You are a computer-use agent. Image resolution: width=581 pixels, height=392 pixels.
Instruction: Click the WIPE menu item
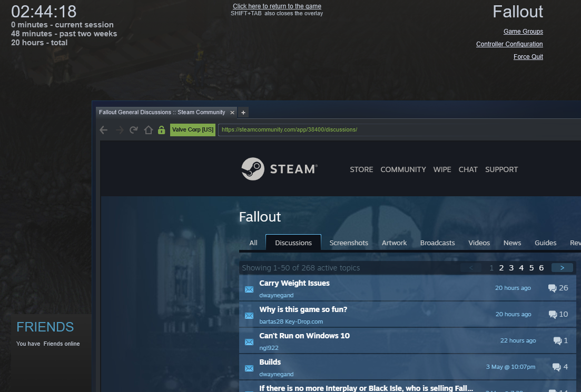tap(442, 169)
